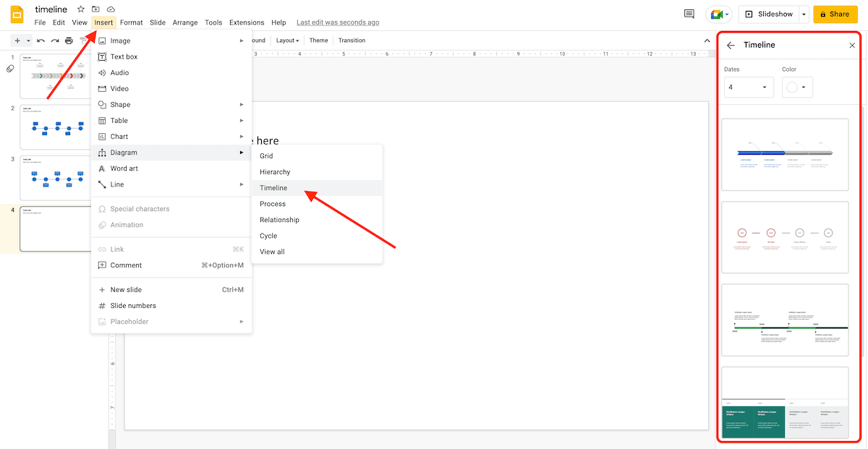
Task: Insert a Video
Action: click(119, 88)
